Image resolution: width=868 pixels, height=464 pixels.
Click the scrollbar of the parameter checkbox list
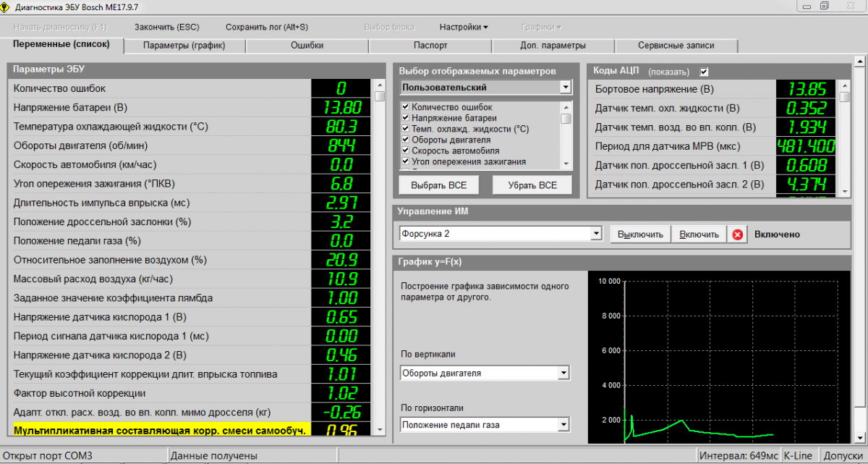566,135
